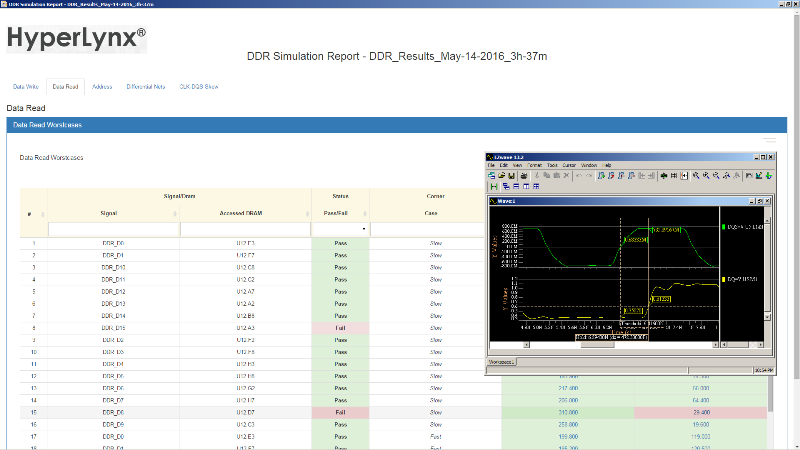Open the Pass/Fail status filter dropdown
Image resolution: width=800 pixels, height=450 pixels.
339,229
